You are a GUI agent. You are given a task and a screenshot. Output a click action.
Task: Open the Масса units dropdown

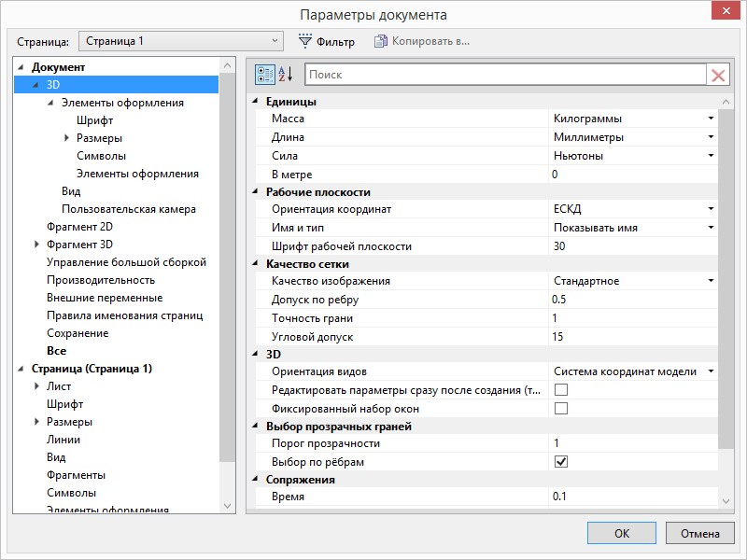(x=711, y=119)
